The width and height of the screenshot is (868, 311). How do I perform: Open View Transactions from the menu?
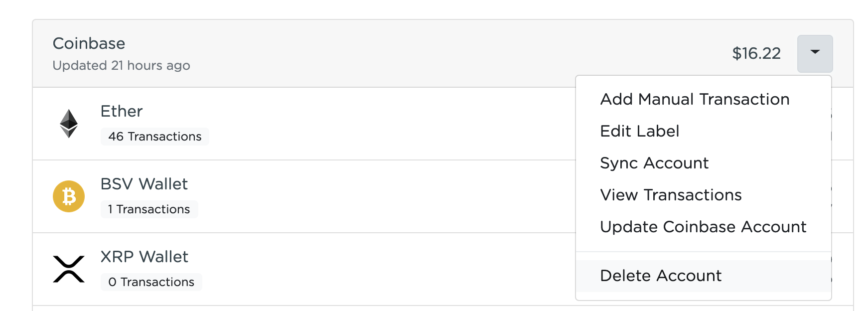[x=671, y=195]
